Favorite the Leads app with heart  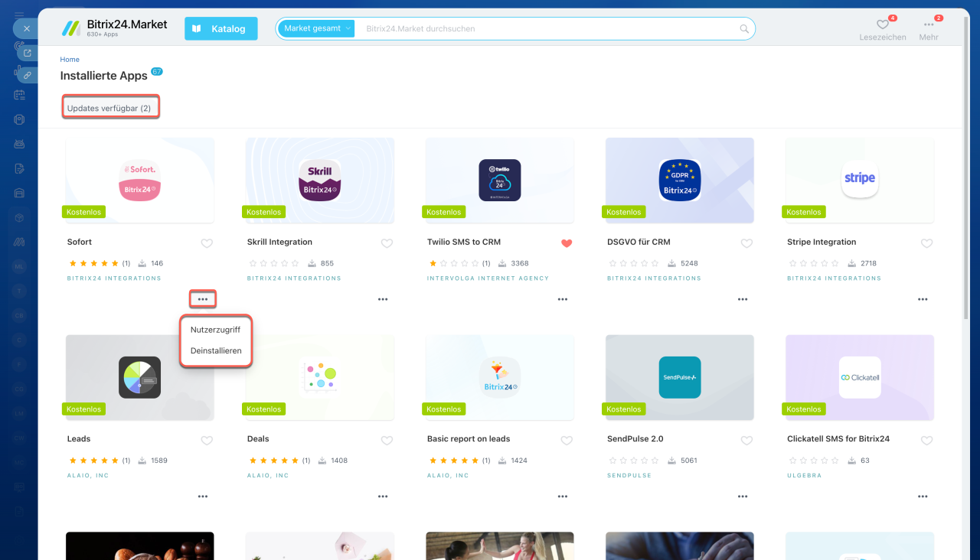[207, 441]
